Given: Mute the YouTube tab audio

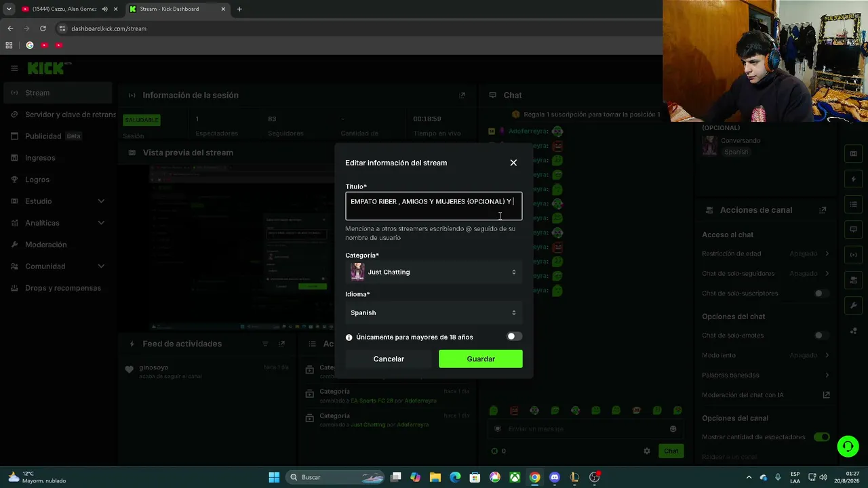Looking at the screenshot, I should [x=104, y=9].
